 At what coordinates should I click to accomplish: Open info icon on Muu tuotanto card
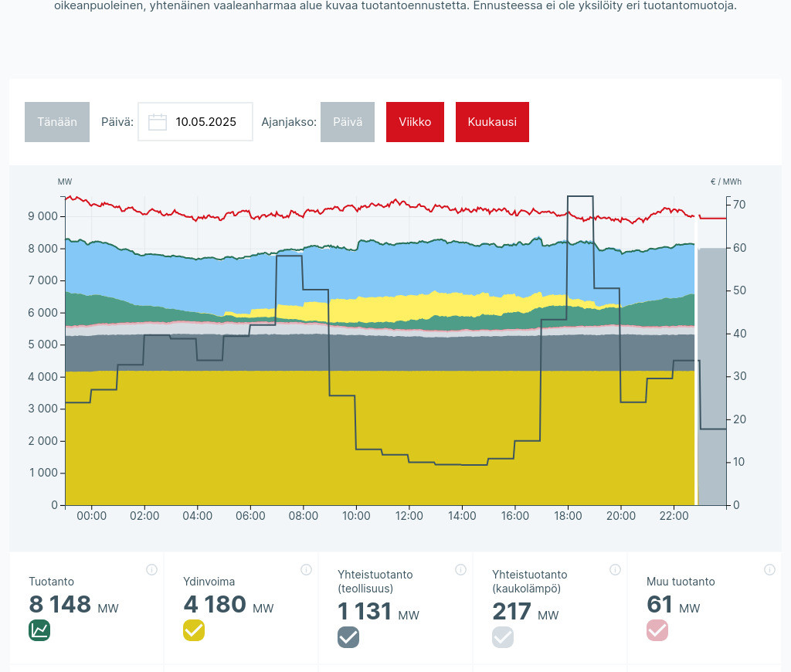(x=769, y=570)
